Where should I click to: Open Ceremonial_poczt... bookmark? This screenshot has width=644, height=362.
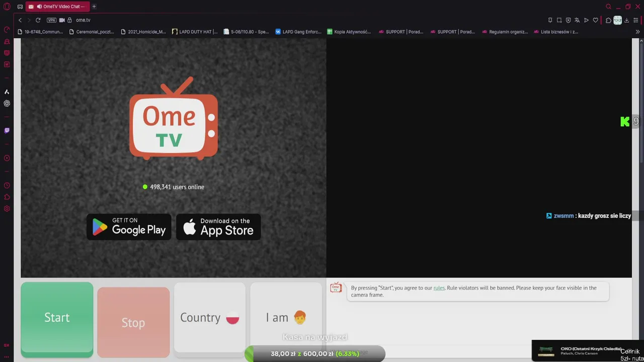tap(92, 32)
